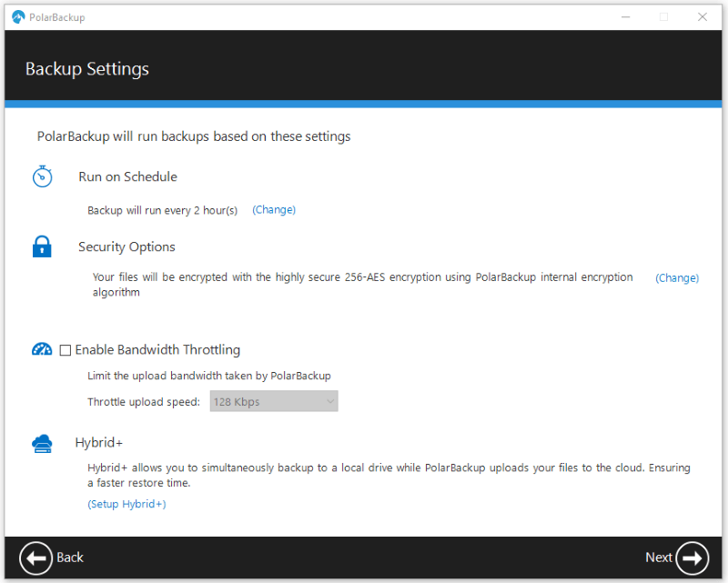
Task: Click 'Backup will run every 2 hour(s)' text
Action: tap(163, 210)
